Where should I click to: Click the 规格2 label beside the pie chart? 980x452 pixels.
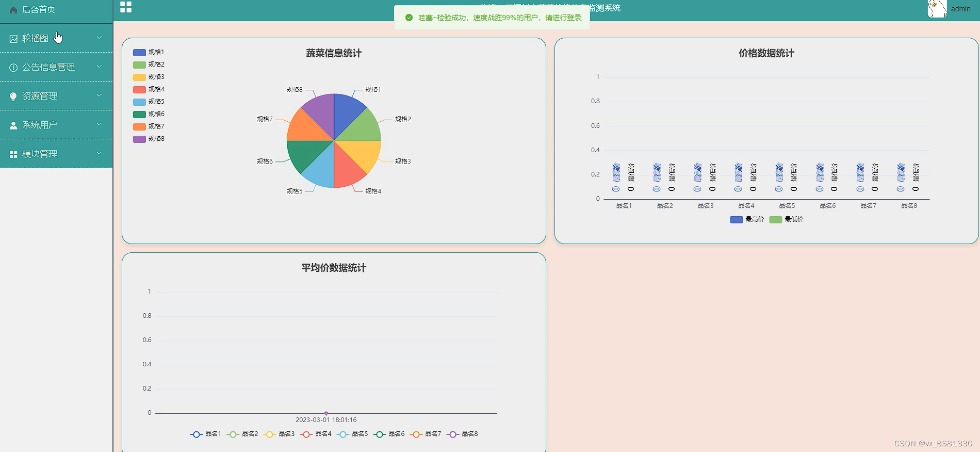[x=403, y=119]
